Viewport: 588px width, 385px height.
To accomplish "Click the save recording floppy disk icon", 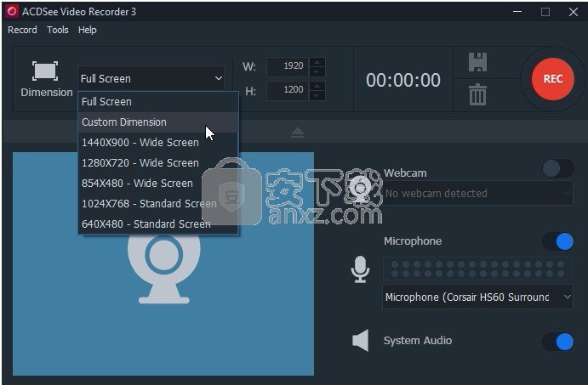I will click(477, 62).
